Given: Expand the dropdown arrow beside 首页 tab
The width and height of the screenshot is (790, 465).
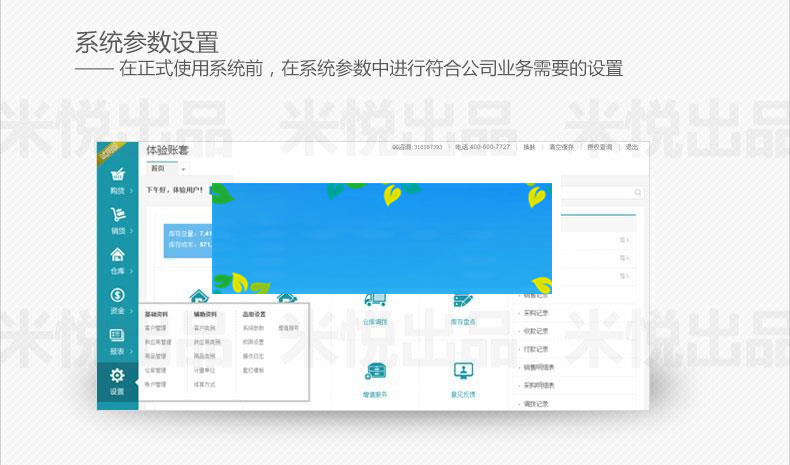Looking at the screenshot, I should (x=183, y=170).
